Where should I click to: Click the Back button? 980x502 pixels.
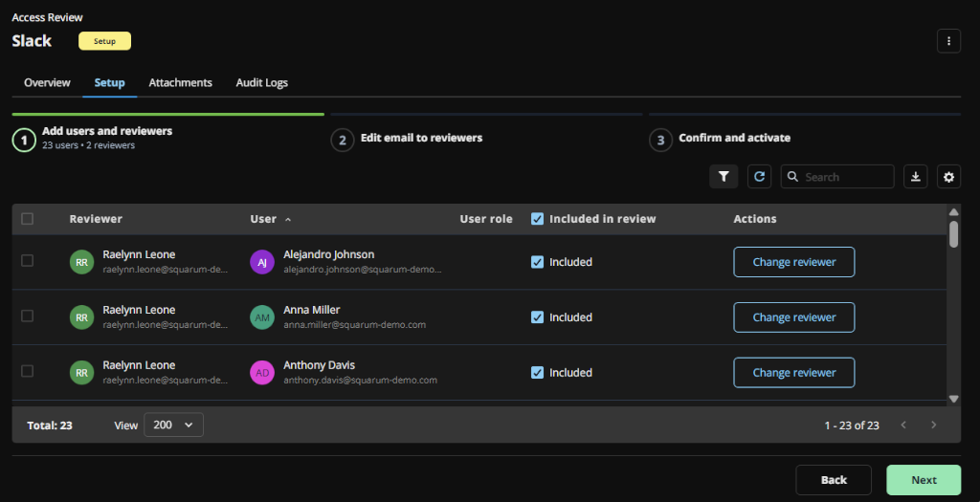point(834,480)
